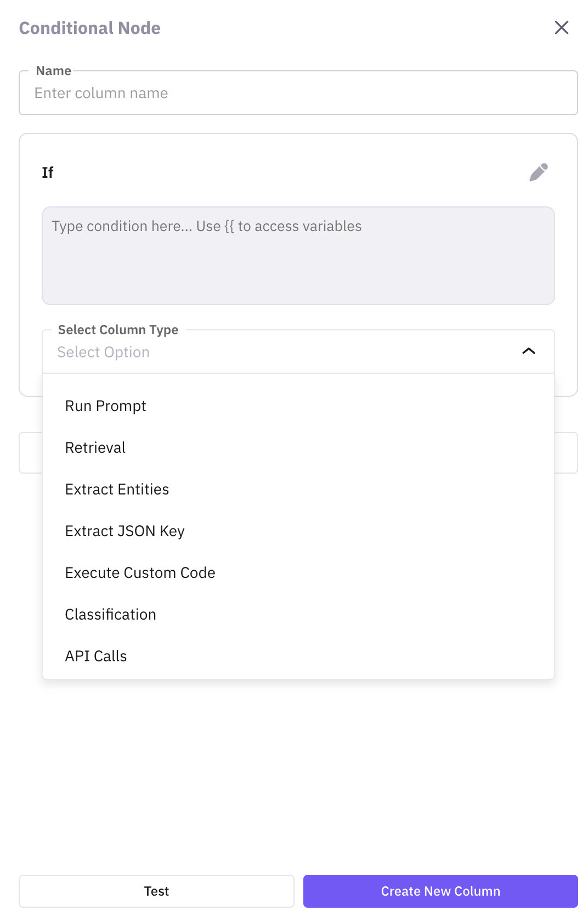Pick API Calls column type
The image size is (588, 922).
click(96, 656)
